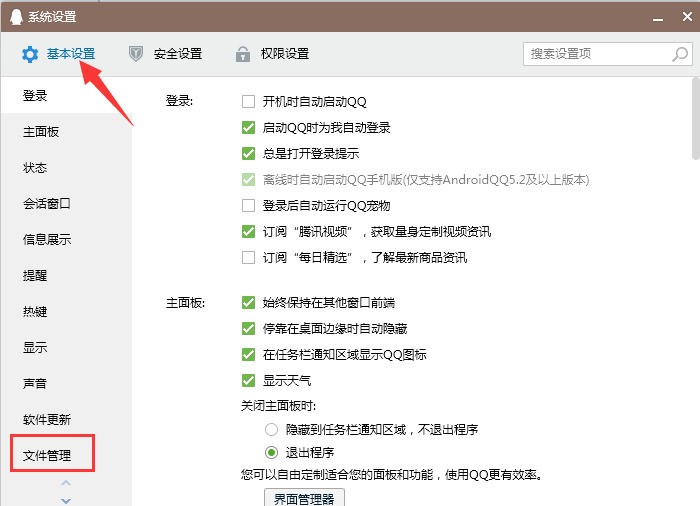The image size is (700, 506).
Task: Go to 热键 in the sidebar
Action: tap(35, 311)
